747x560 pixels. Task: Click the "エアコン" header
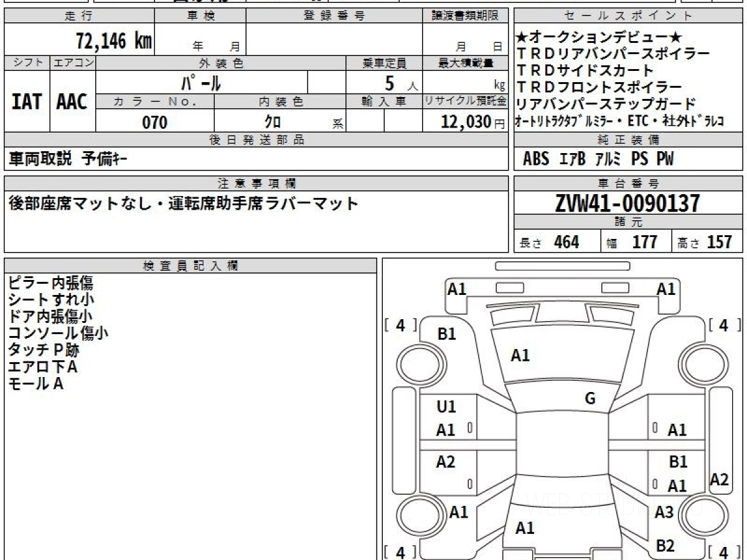click(x=73, y=63)
